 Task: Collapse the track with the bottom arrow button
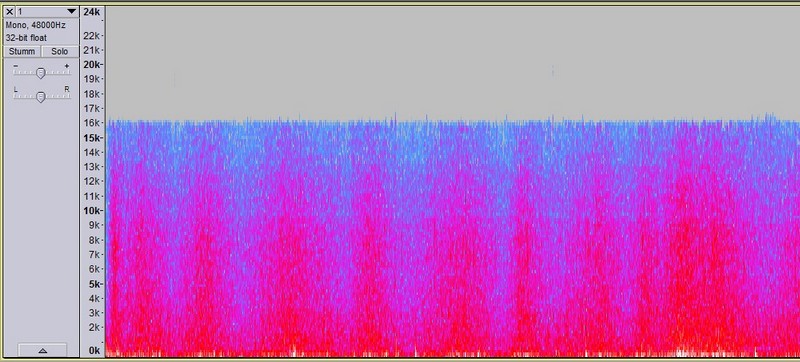(42, 350)
